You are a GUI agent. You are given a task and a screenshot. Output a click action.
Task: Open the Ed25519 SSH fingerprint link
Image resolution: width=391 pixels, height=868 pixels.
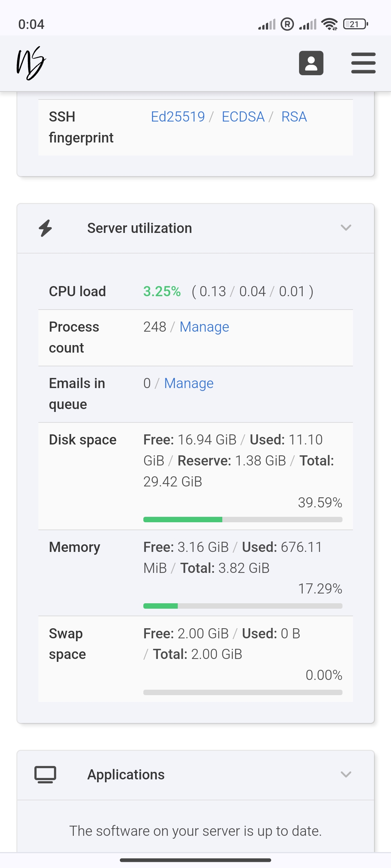[178, 117]
